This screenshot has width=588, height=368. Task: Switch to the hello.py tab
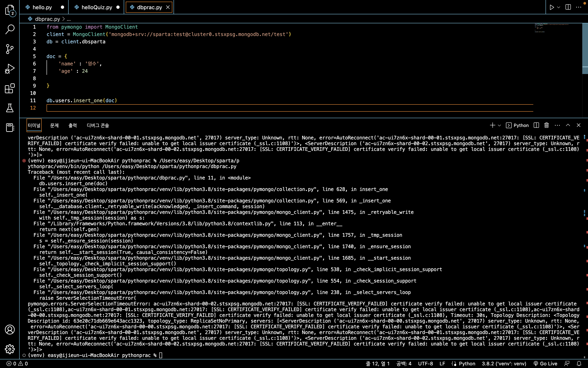(44, 7)
